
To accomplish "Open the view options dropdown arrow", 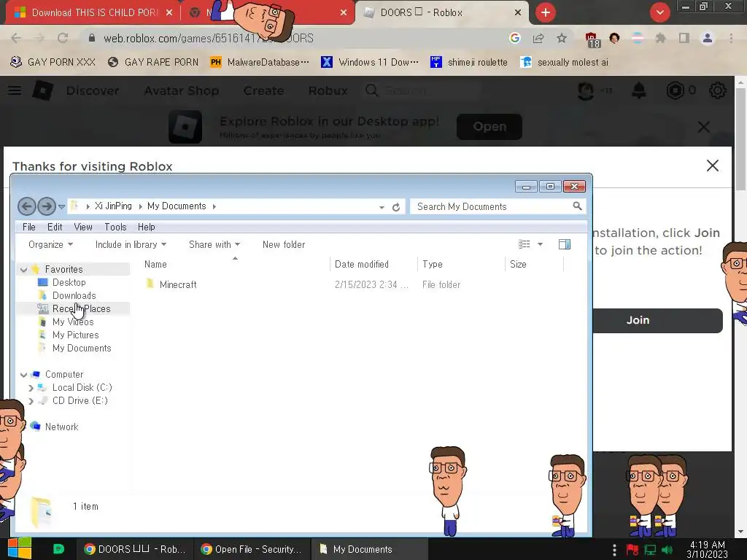I will (540, 244).
